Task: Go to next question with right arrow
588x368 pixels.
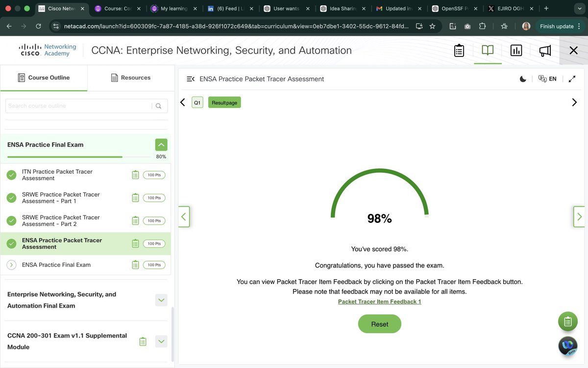Action: click(x=574, y=102)
